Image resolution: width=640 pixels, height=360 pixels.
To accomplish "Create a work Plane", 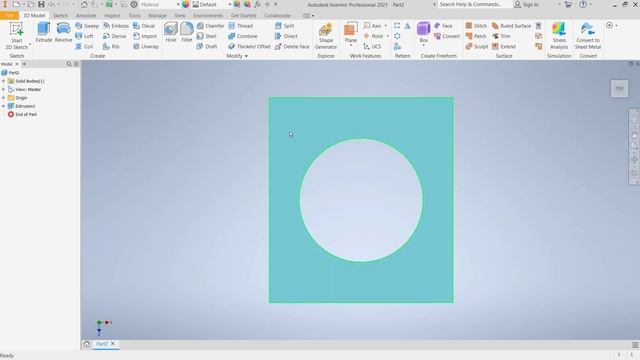I will (x=351, y=33).
